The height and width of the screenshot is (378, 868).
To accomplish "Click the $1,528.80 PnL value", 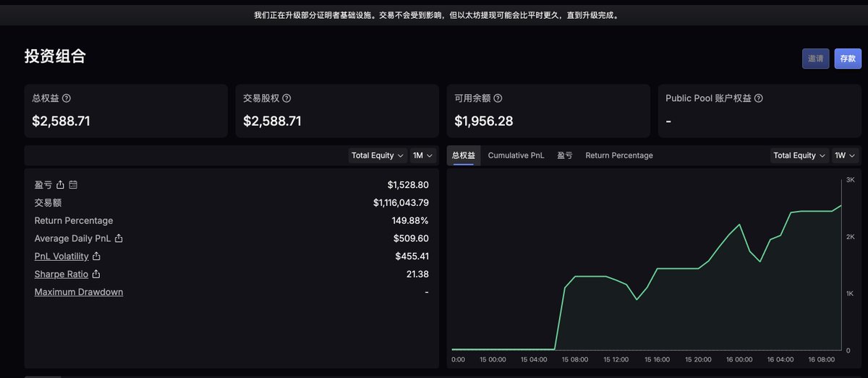I will pos(408,185).
